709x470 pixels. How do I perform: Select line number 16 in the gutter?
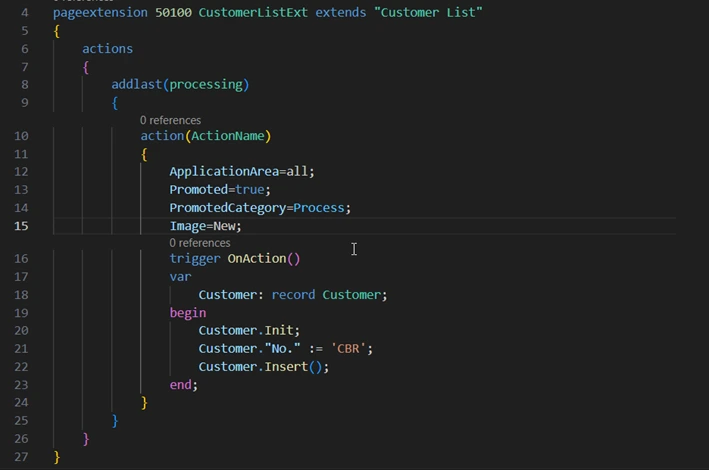click(x=21, y=259)
